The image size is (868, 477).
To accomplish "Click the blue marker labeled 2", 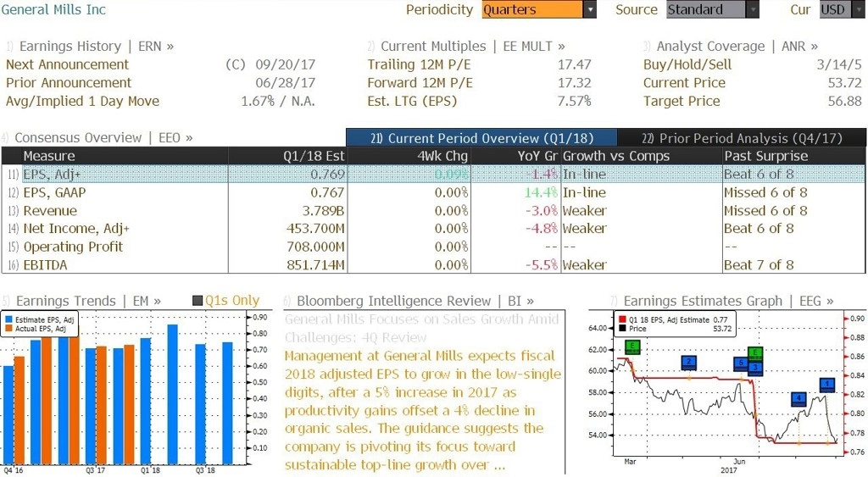I will point(688,363).
